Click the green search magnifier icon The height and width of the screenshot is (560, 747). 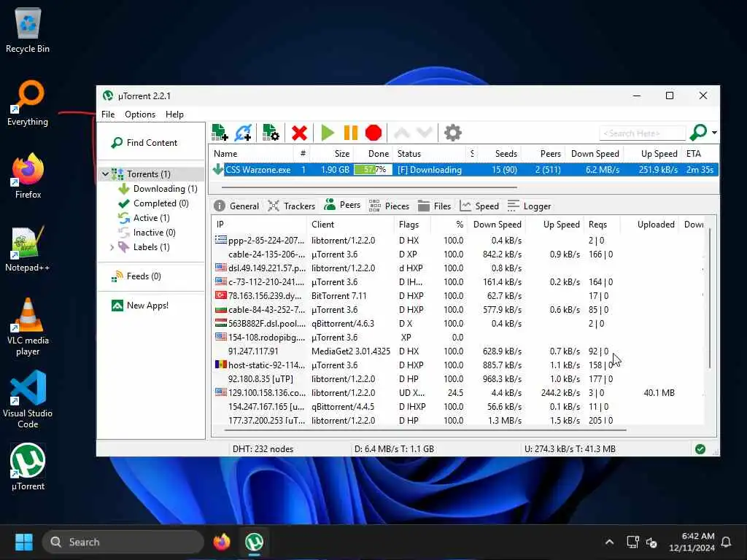pos(698,133)
